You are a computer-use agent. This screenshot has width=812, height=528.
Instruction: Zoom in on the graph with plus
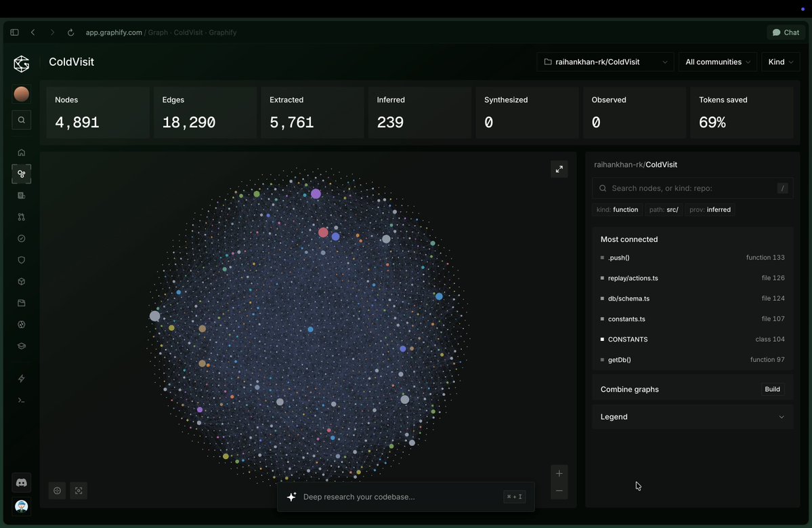pos(559,473)
